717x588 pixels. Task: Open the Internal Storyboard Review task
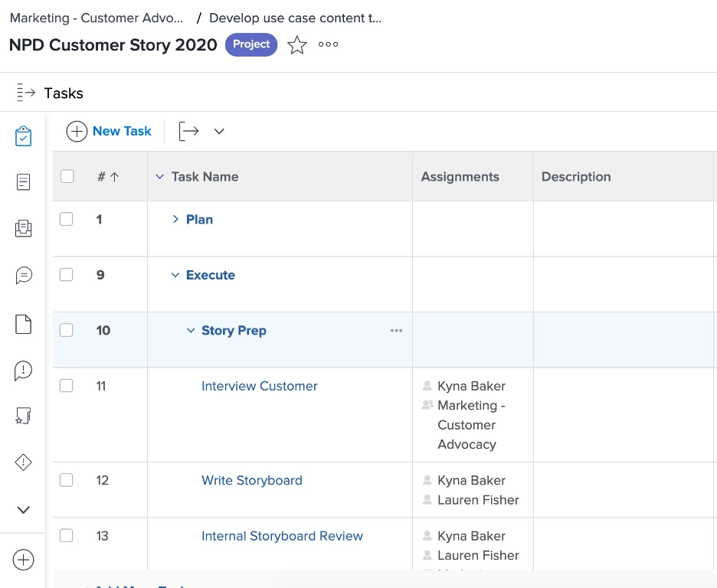(282, 536)
